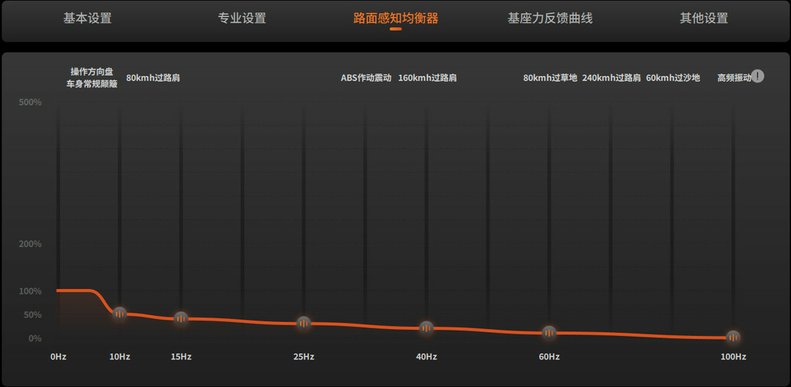This screenshot has height=387, width=791.
Task: Click the 80kmh过草地 label
Action: (x=550, y=78)
